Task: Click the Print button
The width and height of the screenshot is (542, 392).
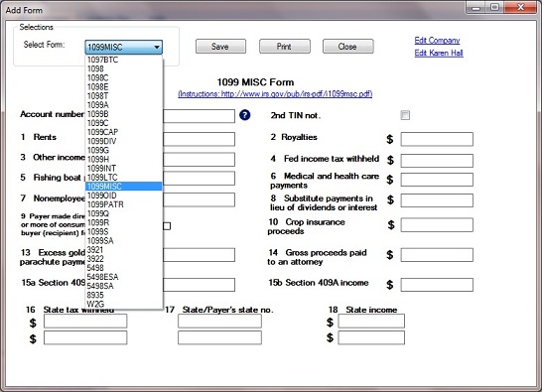Action: click(x=285, y=47)
